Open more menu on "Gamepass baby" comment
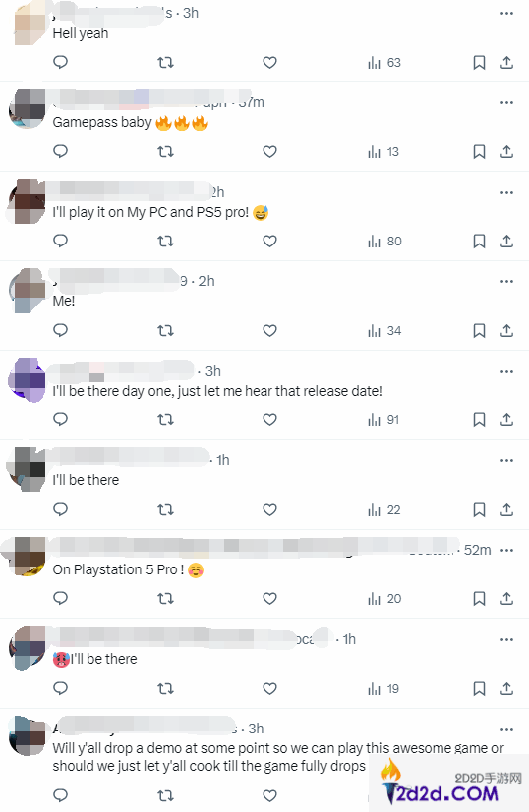The image size is (529, 812). coord(506,103)
